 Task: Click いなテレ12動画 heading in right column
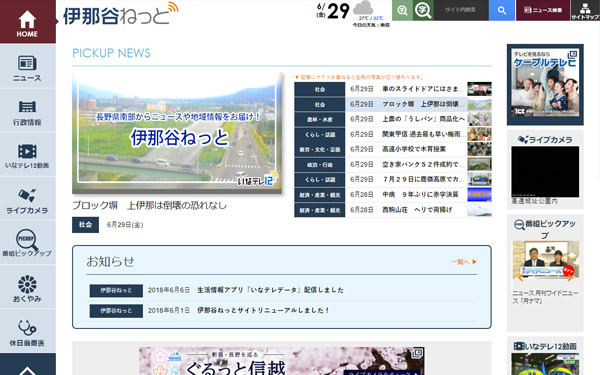click(x=545, y=346)
